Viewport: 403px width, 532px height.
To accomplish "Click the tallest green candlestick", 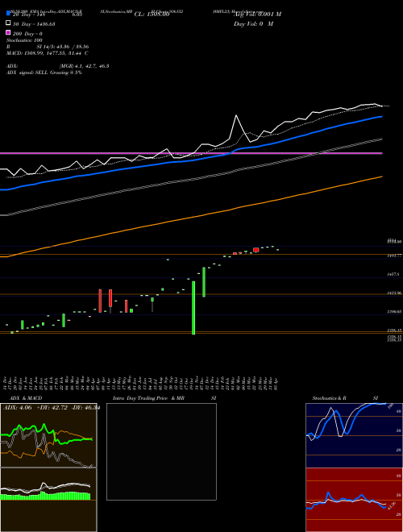I will point(193,308).
